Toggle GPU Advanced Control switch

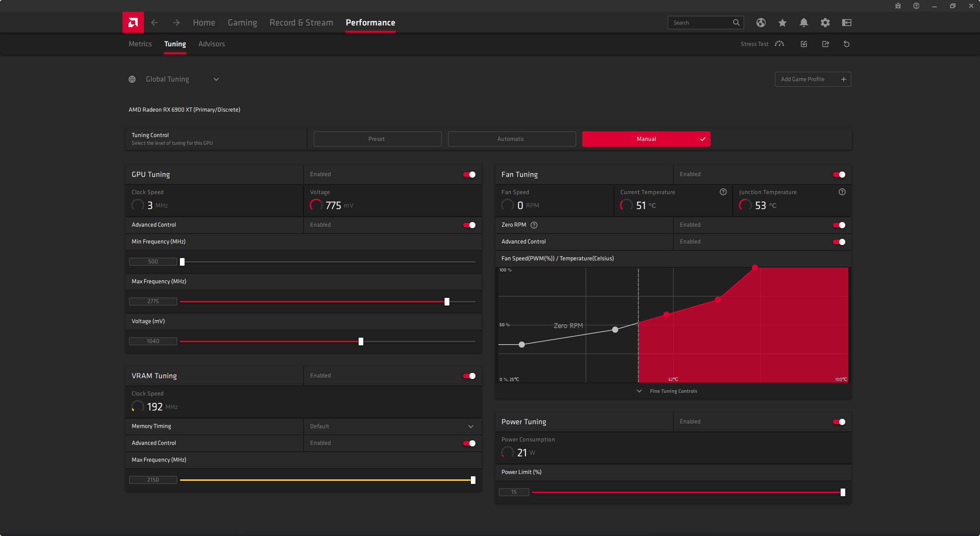pyautogui.click(x=469, y=225)
